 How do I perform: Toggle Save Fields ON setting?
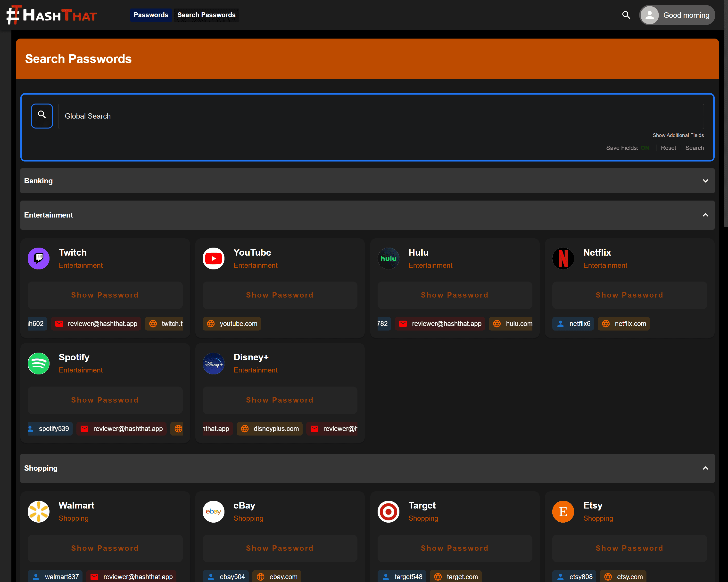pos(645,148)
